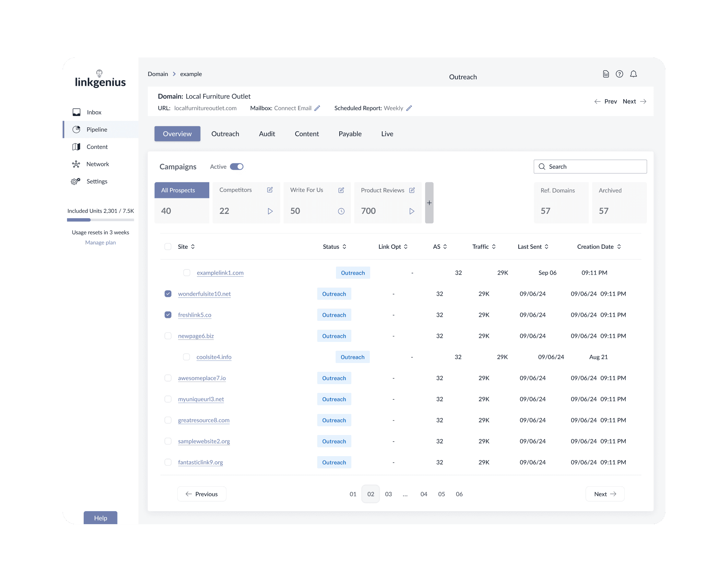Toggle the Active campaigns switch
Viewport: 728px width, 582px height.
click(x=237, y=167)
